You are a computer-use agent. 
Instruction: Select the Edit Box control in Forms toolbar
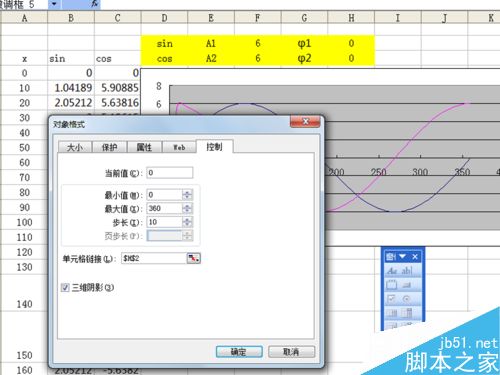407,271
